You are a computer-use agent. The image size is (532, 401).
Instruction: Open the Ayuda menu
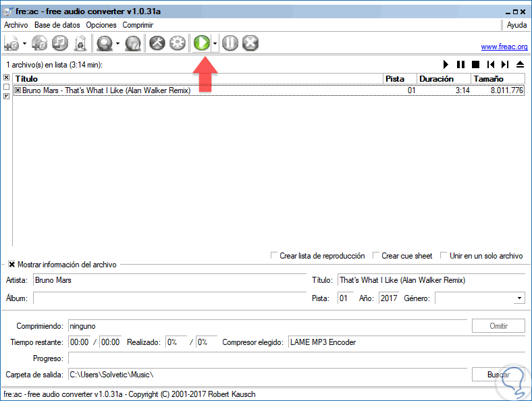[516, 25]
